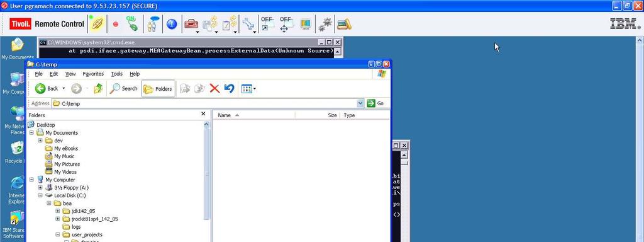Close the Folders pane with X
Image resolution: width=644 pixels, height=242 pixels.
[x=203, y=114]
